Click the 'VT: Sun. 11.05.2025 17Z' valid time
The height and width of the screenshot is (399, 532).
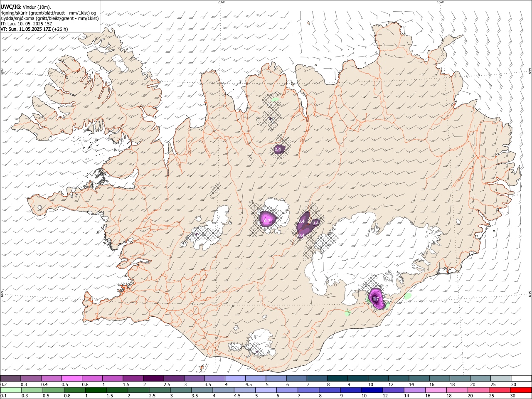[x=26, y=29]
